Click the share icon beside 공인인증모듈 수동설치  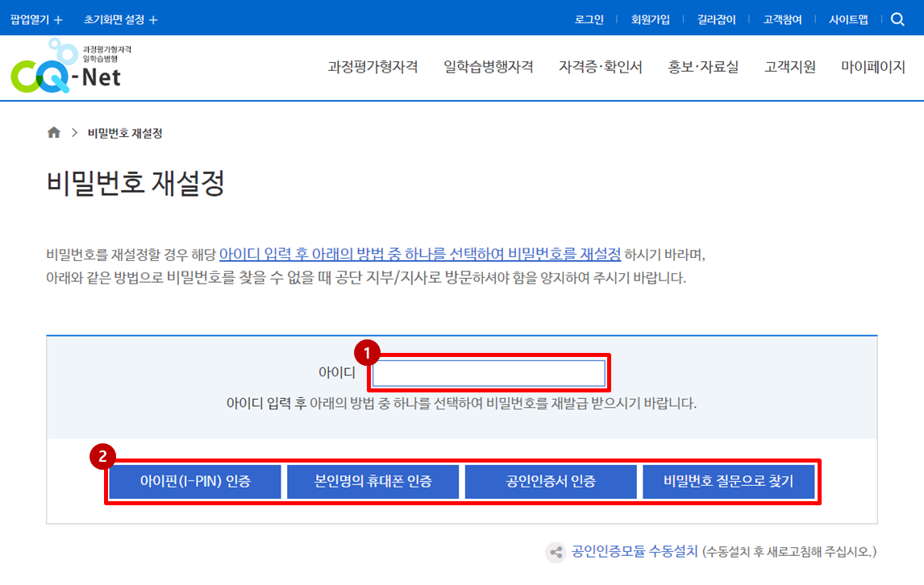[556, 552]
